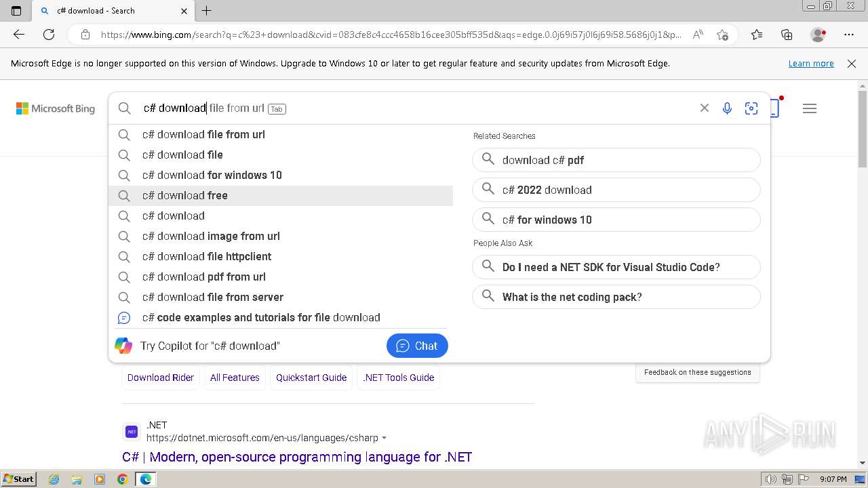Dismiss the Edge unsupported notification bar
868x488 pixels.
852,64
